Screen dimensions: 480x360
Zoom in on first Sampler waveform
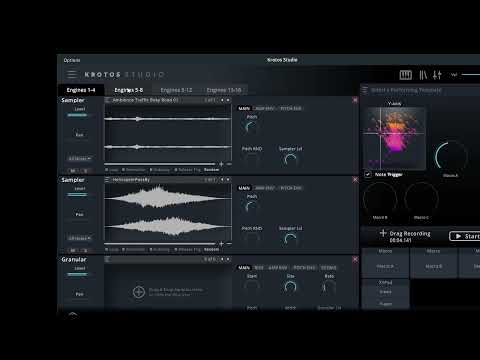point(221,164)
